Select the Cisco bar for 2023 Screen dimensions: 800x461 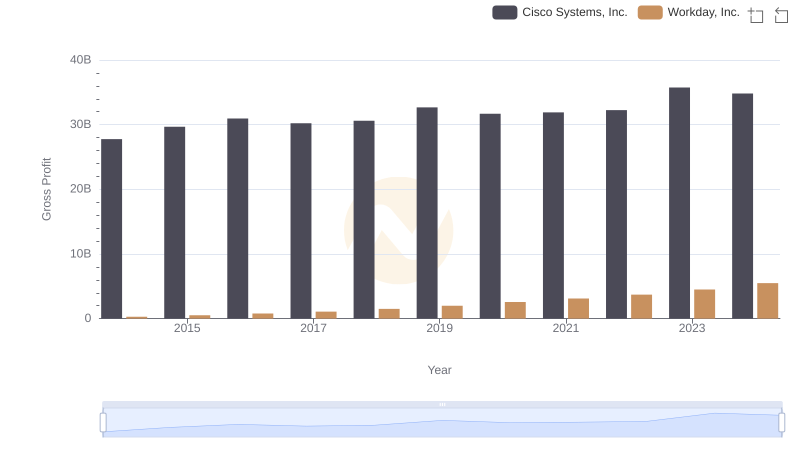tap(679, 203)
